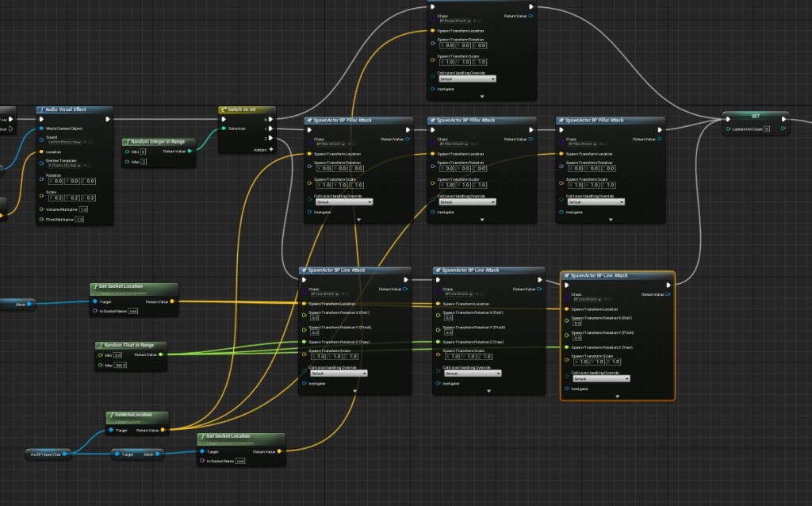Click World Context Object pin on Audio Visual Effect
The width and height of the screenshot is (812, 506).
click(x=40, y=128)
